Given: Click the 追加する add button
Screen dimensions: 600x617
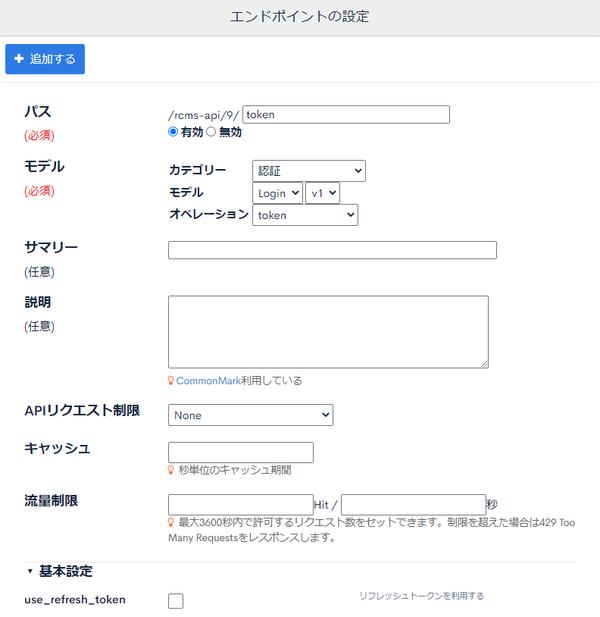Looking at the screenshot, I should pyautogui.click(x=45, y=59).
